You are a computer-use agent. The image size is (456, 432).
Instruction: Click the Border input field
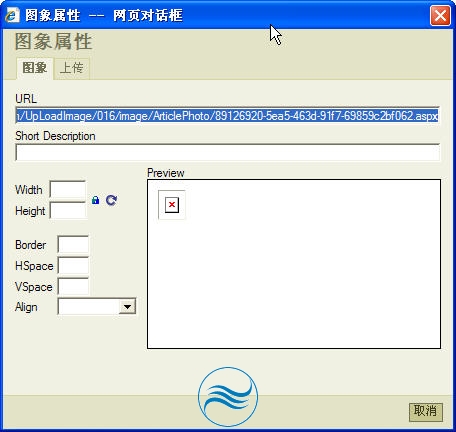(73, 244)
